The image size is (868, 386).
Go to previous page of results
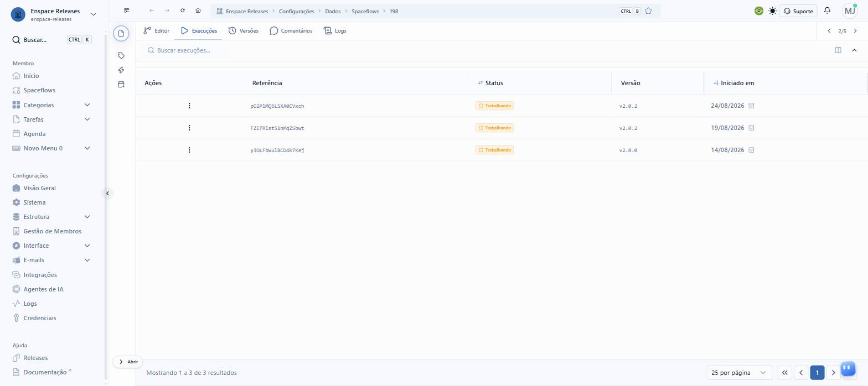[800, 373]
